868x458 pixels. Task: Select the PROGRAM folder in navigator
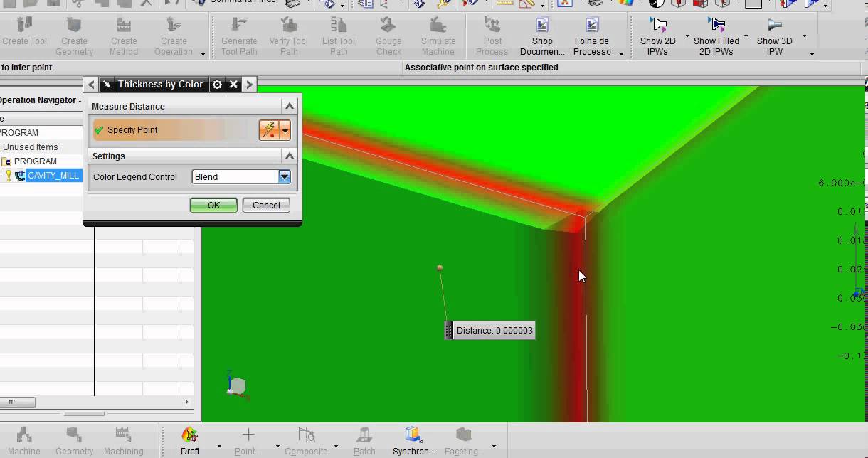point(35,161)
